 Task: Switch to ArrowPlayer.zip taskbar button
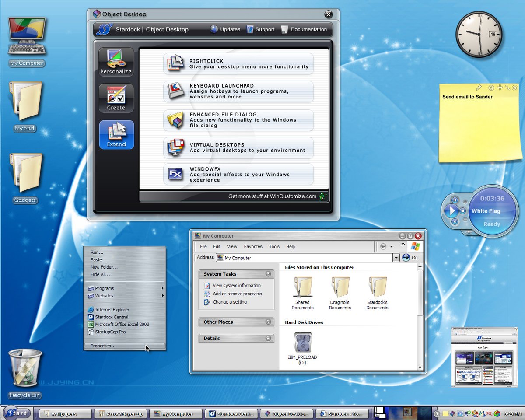tap(121, 413)
